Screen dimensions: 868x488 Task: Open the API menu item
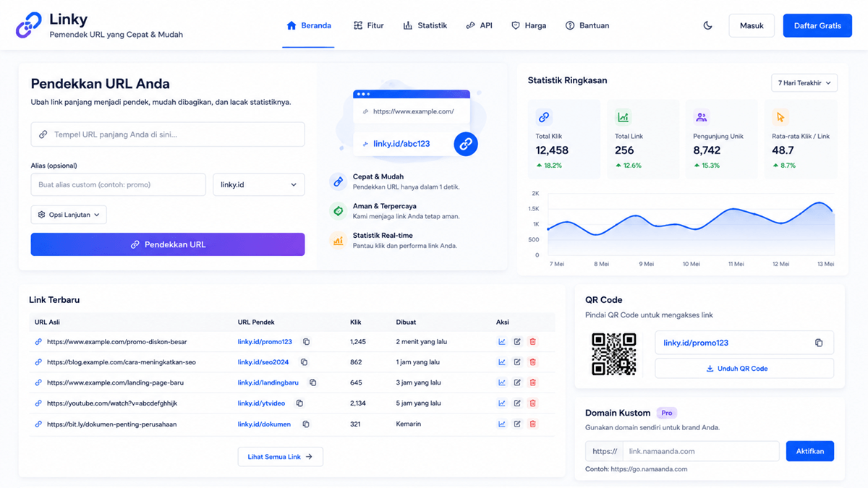(x=480, y=25)
